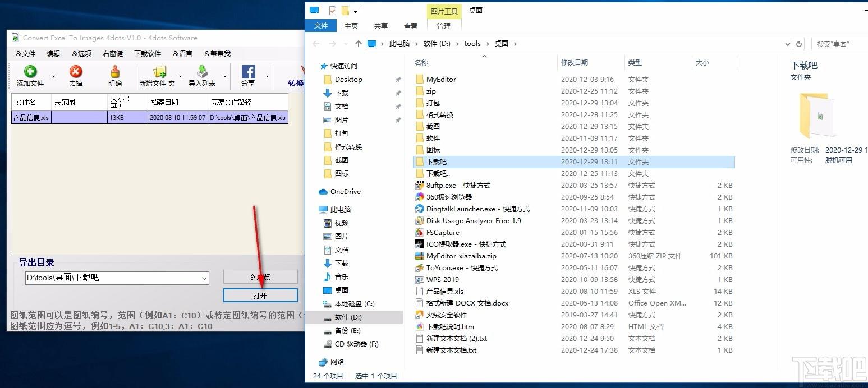This screenshot has height=388, width=868.
Task: Open the &帮帮我 menu
Action: pos(217,54)
